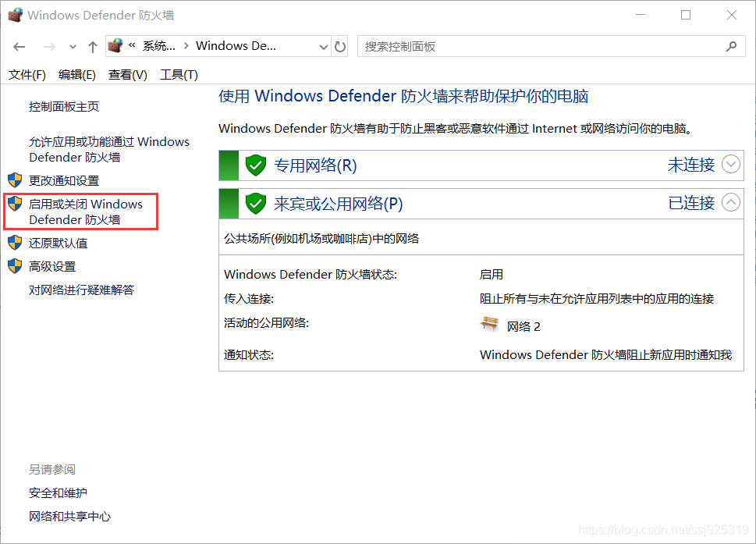Click shield icon beside 启用或关闭 Windows Defender
This screenshot has width=756, height=544.
click(x=15, y=204)
